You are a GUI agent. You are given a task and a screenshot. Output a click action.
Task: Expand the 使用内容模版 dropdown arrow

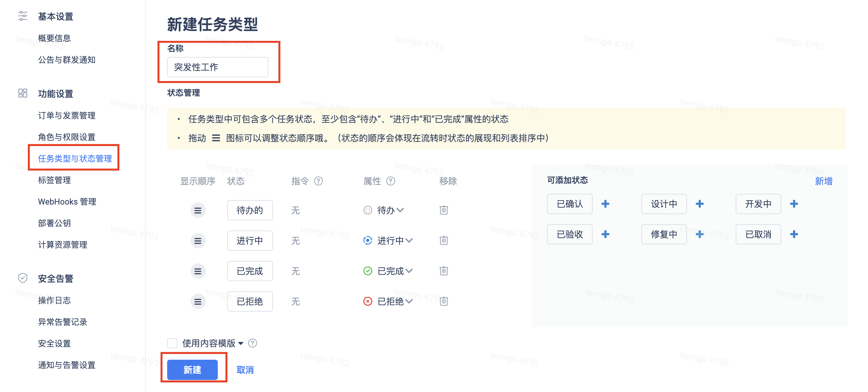[x=241, y=344]
